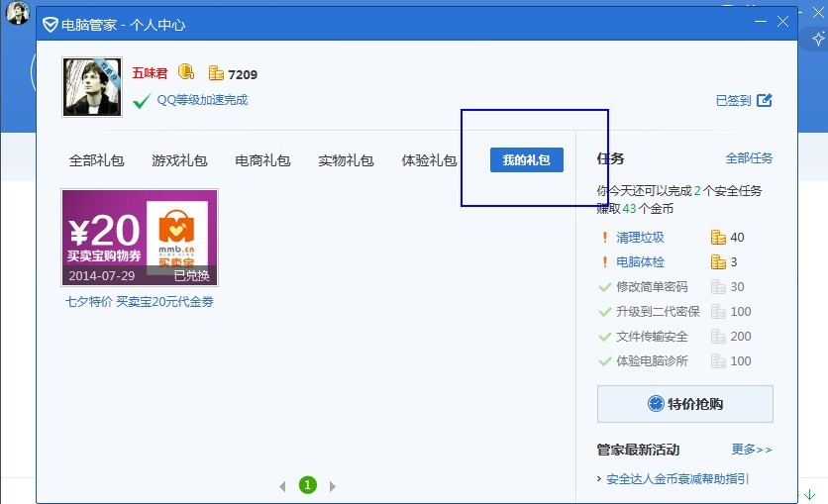
Task: Switch to 电商礼包 tab
Action: click(263, 160)
